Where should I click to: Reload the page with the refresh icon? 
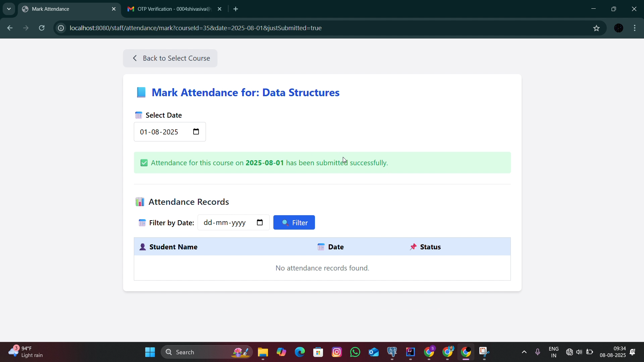pyautogui.click(x=42, y=28)
